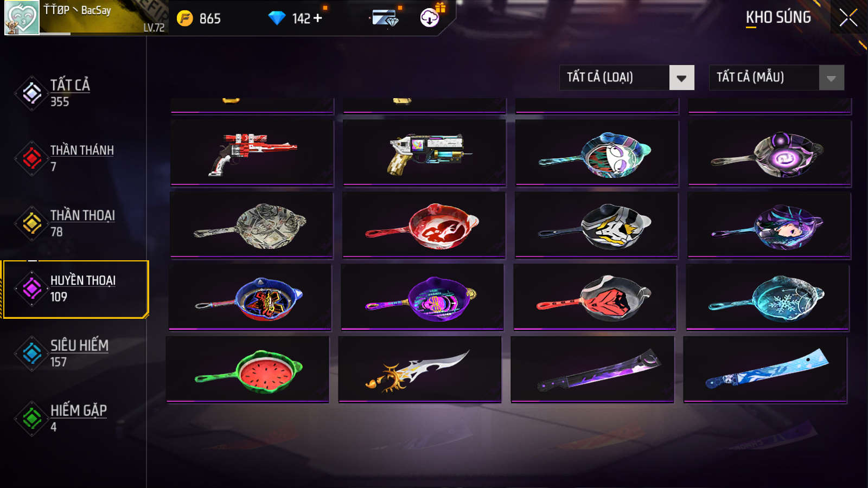Viewport: 868px width, 488px height.
Task: Select the watermelon pan skin
Action: coord(247,370)
